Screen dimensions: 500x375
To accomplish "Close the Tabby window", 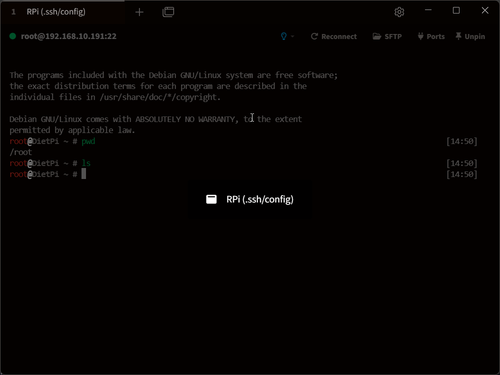I will (x=485, y=11).
